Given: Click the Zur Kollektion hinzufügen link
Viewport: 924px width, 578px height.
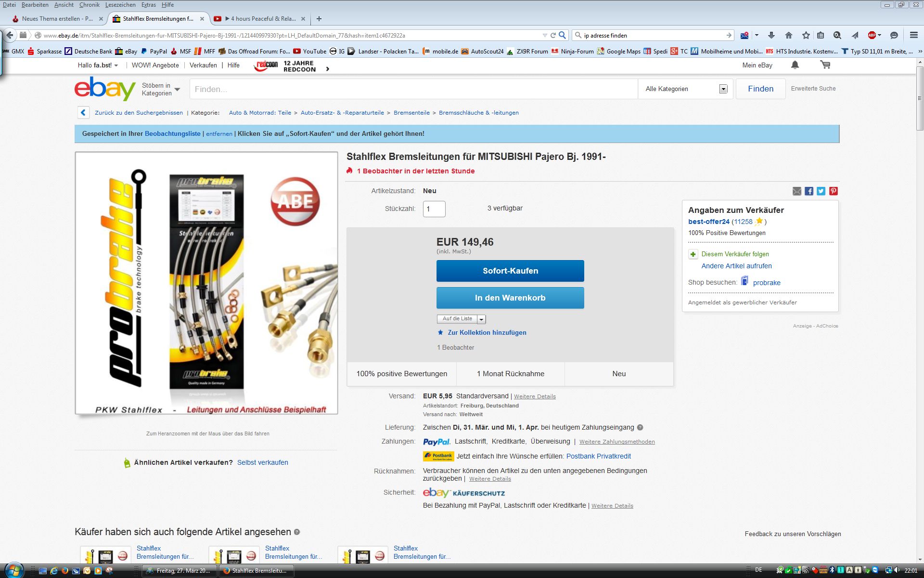Looking at the screenshot, I should (487, 332).
